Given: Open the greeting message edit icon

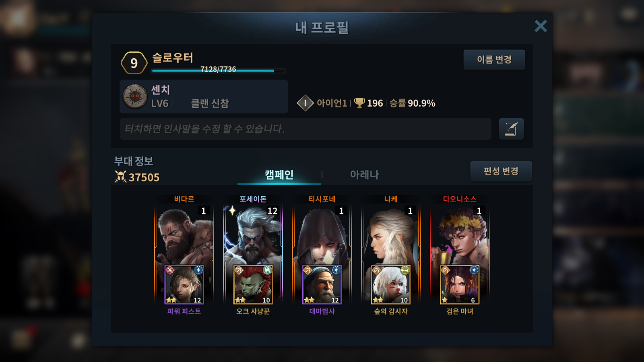Looking at the screenshot, I should click(x=511, y=129).
